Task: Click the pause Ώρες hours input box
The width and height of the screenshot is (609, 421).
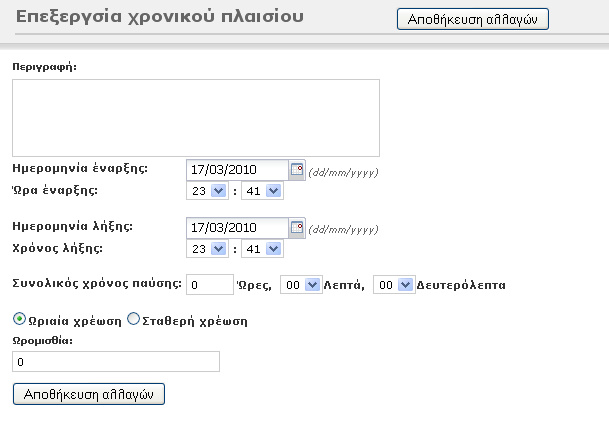Action: point(209,285)
